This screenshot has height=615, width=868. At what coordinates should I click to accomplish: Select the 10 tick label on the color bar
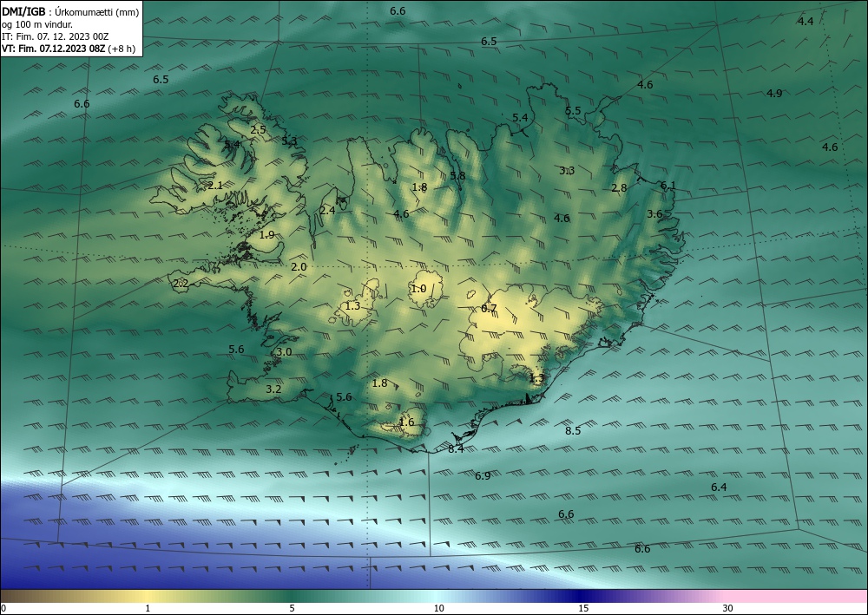coord(438,608)
